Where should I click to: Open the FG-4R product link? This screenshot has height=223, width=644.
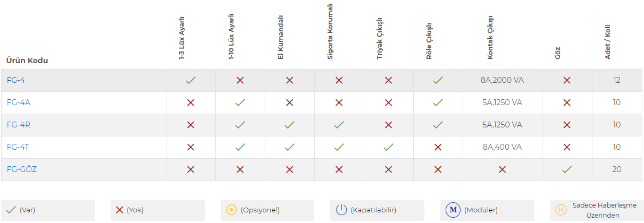point(18,125)
